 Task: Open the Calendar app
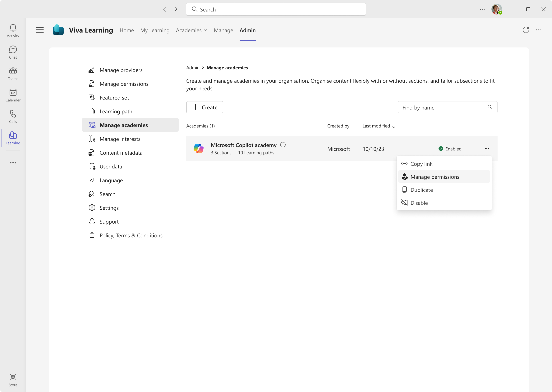pyautogui.click(x=13, y=95)
